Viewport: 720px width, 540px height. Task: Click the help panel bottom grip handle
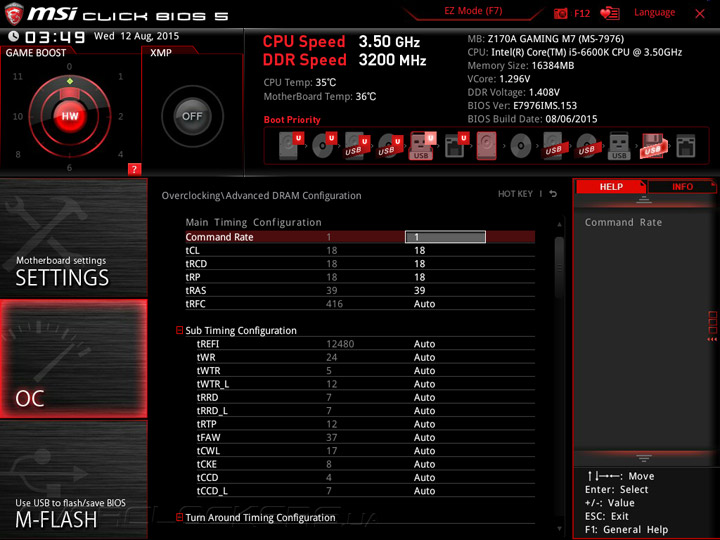[x=643, y=458]
